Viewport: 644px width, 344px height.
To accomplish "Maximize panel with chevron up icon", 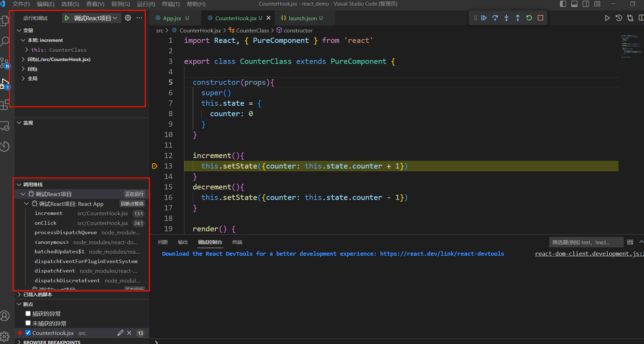I will (x=641, y=242).
